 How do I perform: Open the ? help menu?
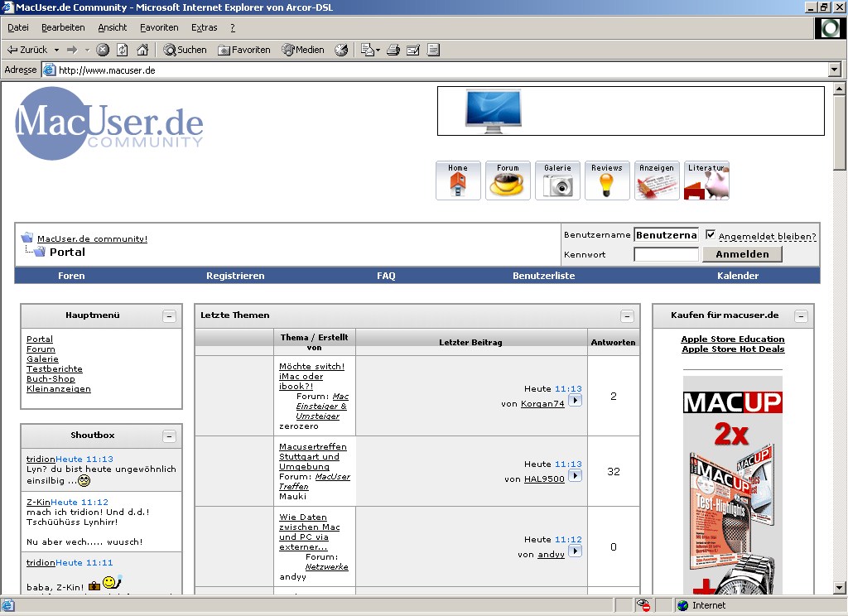coord(233,27)
